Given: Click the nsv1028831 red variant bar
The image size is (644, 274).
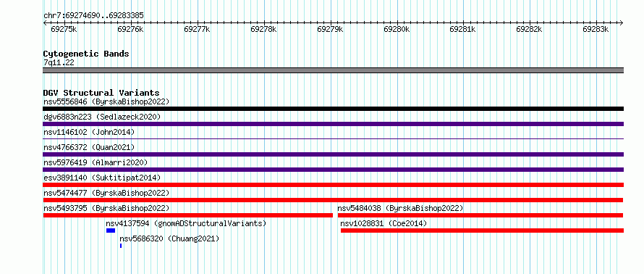Looking at the screenshot, I should pos(482,231).
